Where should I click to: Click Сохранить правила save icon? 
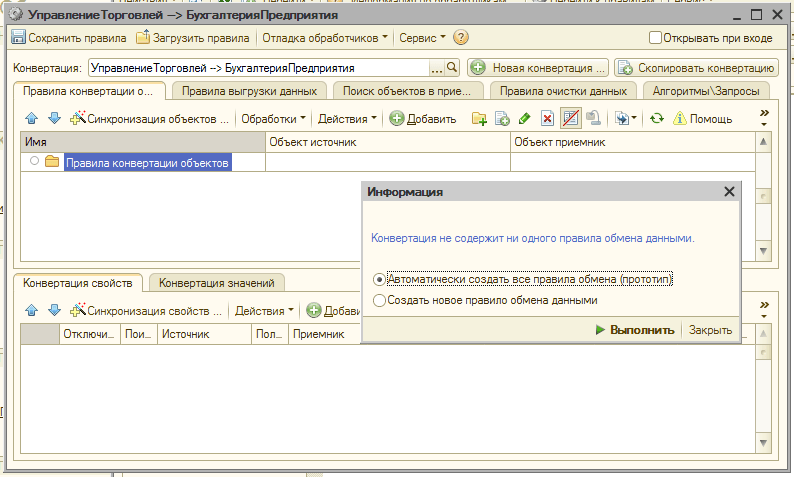click(19, 37)
